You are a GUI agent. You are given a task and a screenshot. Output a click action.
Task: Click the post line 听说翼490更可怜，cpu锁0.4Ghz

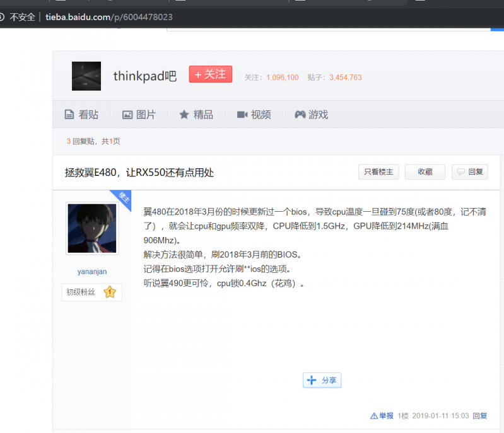[x=224, y=284]
